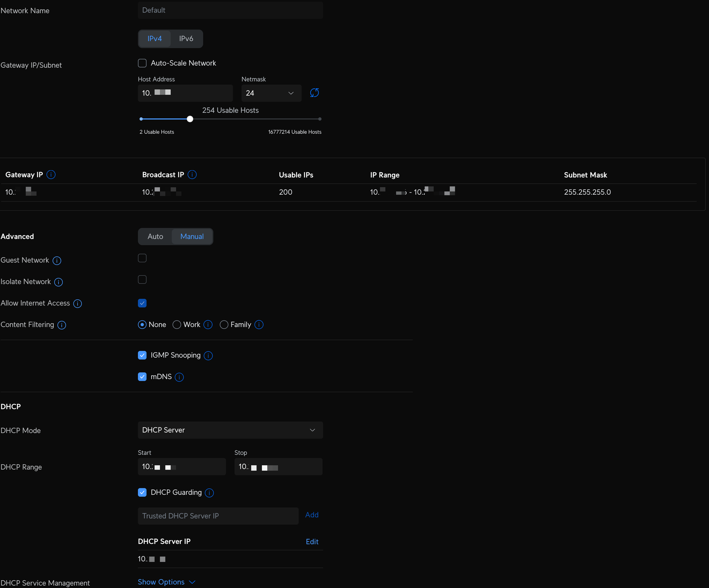This screenshot has height=588, width=709.
Task: Switch to the IPv6 tab
Action: tap(186, 39)
